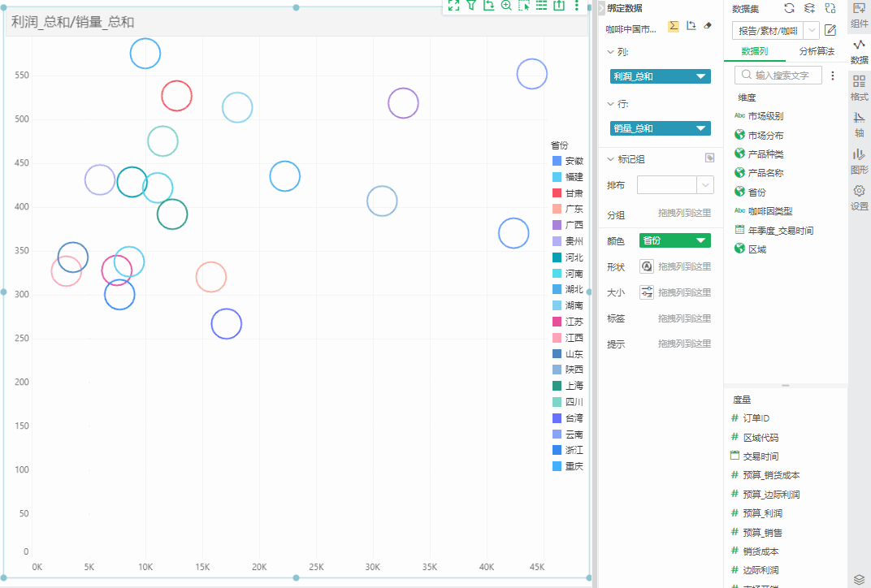This screenshot has height=588, width=871.
Task: Select the 产品种类 dimension field
Action: (765, 153)
